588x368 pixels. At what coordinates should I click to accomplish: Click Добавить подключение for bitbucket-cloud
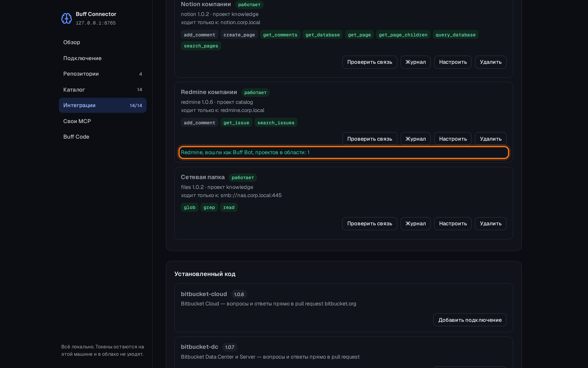click(x=470, y=320)
